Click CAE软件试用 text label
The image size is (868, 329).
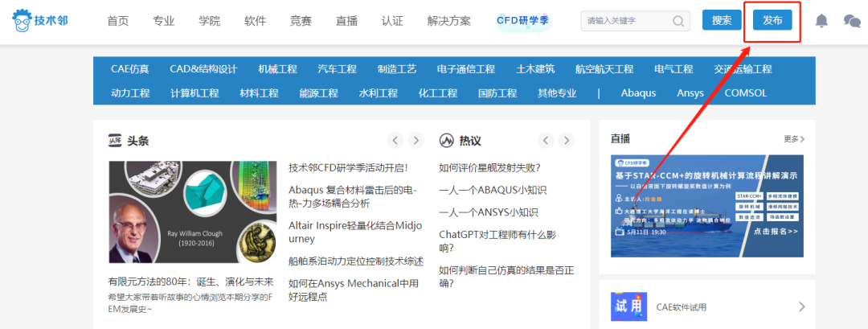[x=682, y=307]
